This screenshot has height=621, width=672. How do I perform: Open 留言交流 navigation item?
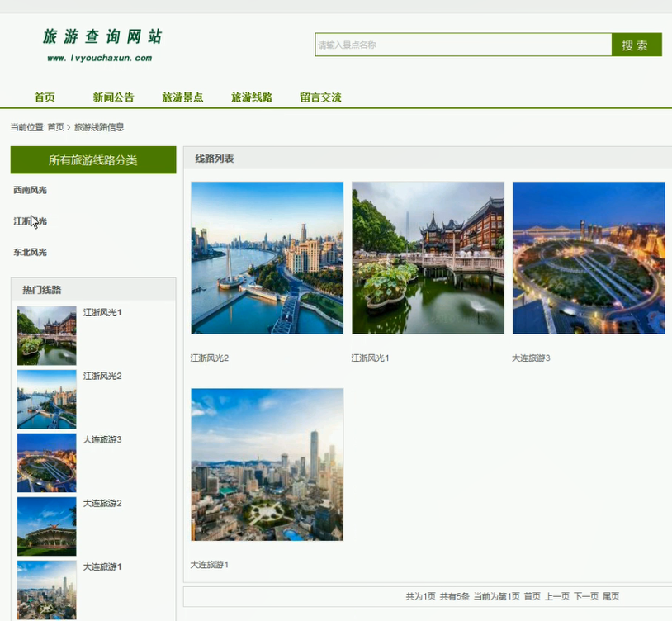(x=320, y=97)
